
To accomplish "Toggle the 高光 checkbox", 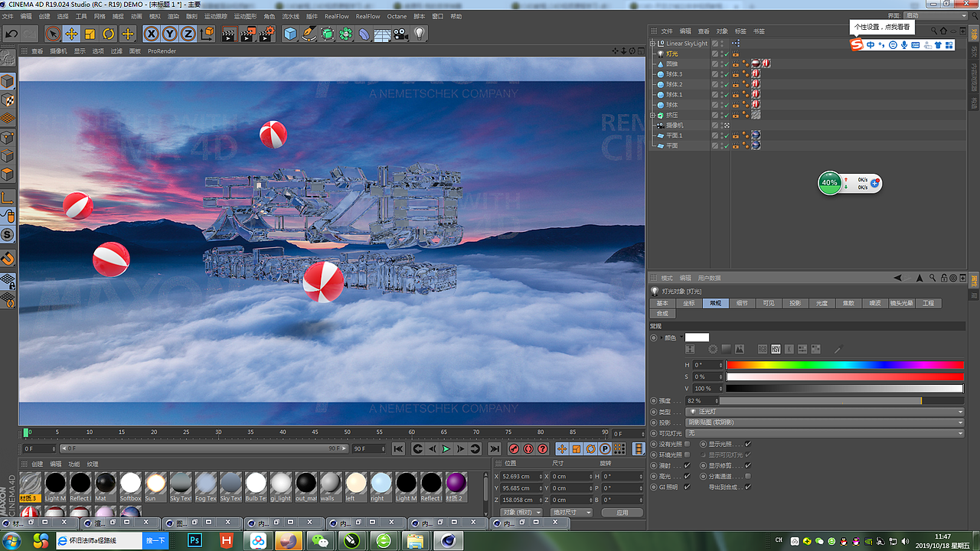I will point(687,476).
